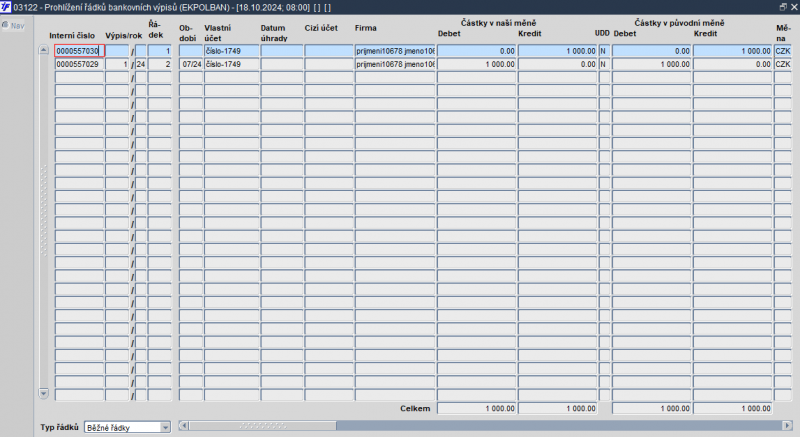Click Firma cell in row 0000557029
Viewport: 800px width, 437px height.
click(x=395, y=64)
